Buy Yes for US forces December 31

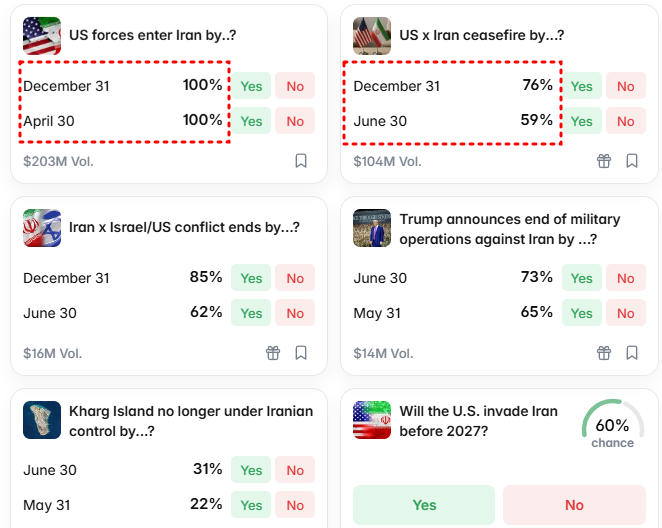tap(252, 86)
